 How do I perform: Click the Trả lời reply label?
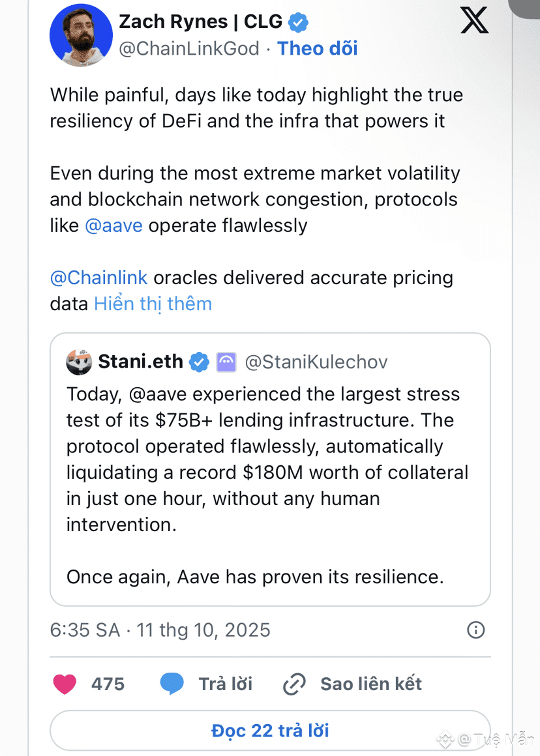click(x=225, y=684)
